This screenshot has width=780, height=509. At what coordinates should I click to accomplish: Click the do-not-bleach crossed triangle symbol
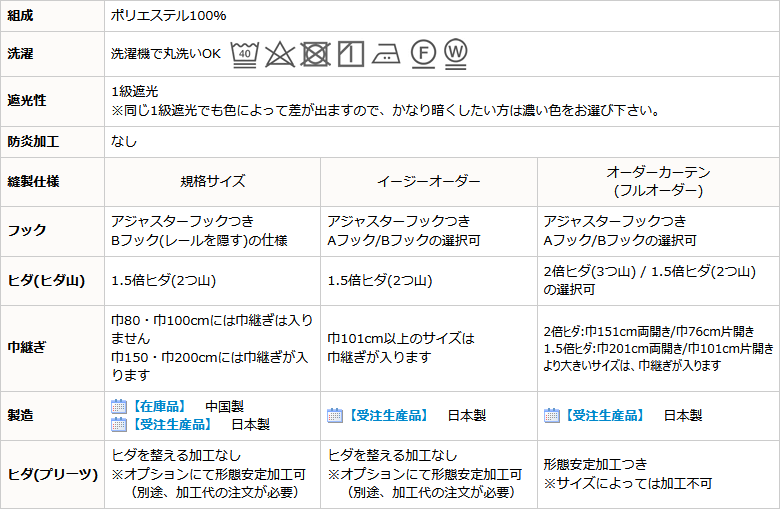click(x=281, y=53)
